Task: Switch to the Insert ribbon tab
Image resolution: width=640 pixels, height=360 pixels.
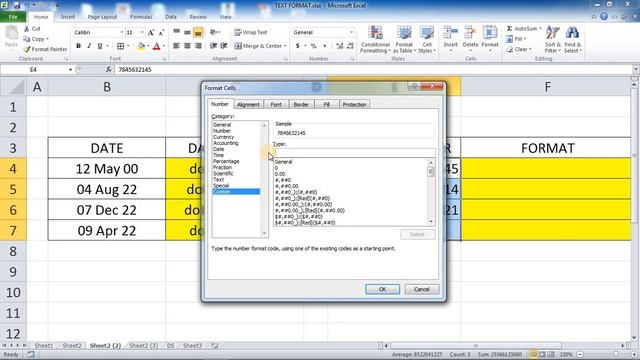Action: coord(68,17)
